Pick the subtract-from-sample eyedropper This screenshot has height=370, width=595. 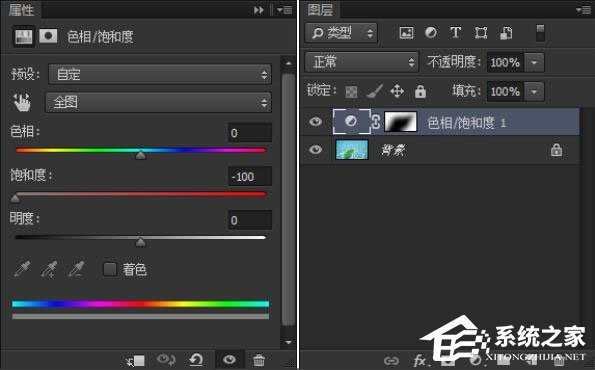pyautogui.click(x=76, y=269)
